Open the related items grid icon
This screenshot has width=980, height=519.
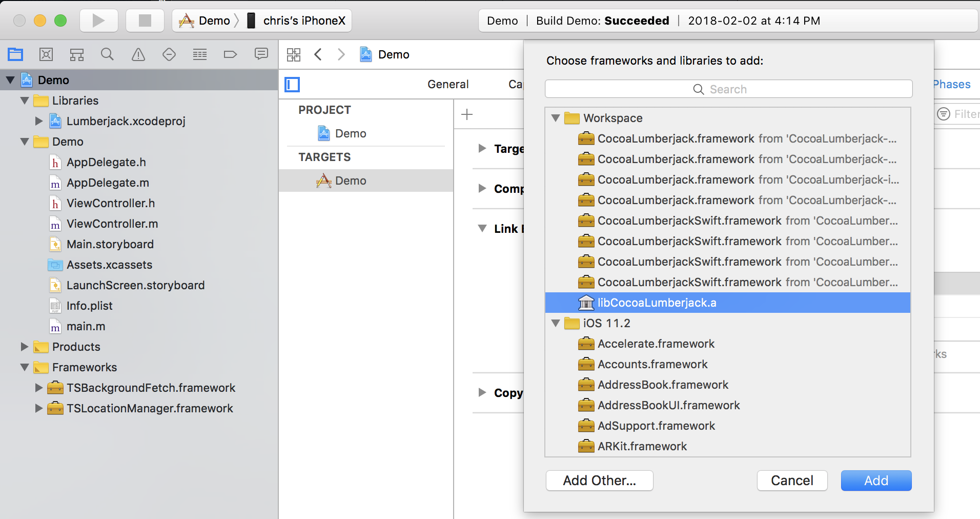pos(294,54)
